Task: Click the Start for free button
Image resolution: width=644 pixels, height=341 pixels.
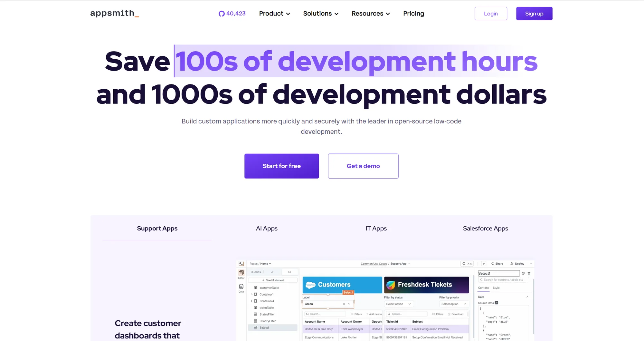Action: tap(281, 166)
